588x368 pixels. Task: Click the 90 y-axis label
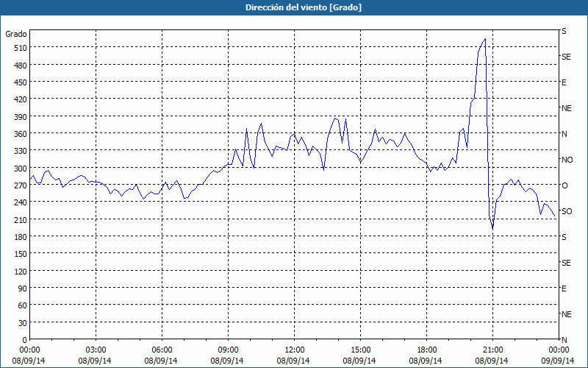tap(23, 288)
